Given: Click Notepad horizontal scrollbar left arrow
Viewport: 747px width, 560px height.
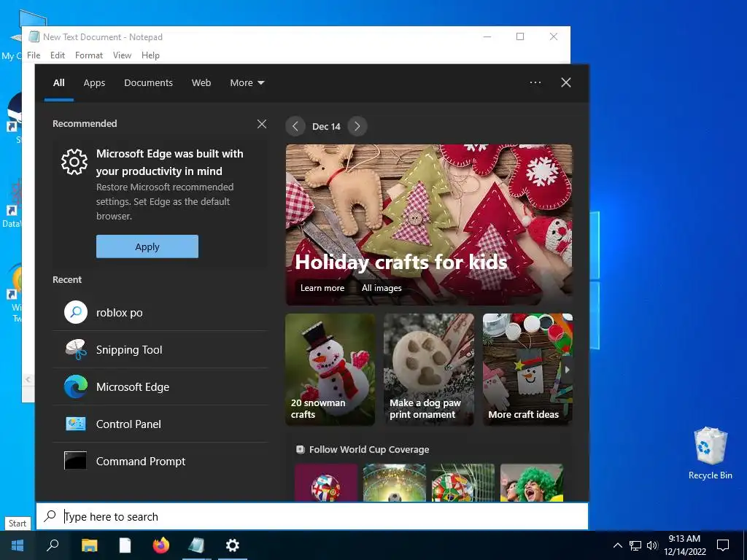Looking at the screenshot, I should (28, 379).
